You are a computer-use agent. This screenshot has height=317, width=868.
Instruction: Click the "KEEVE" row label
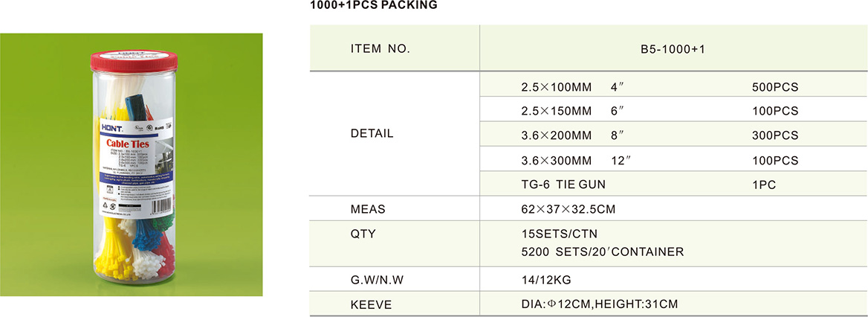[x=371, y=304]
